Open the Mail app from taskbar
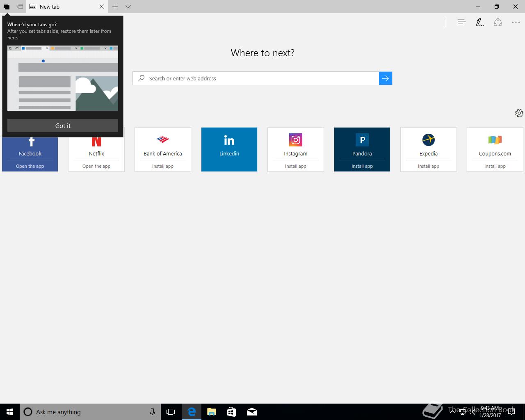The image size is (525, 420). (x=252, y=412)
